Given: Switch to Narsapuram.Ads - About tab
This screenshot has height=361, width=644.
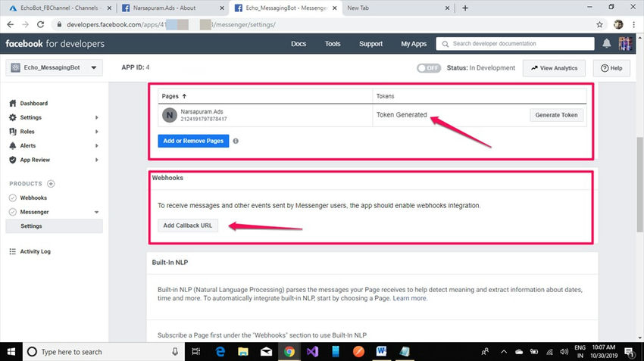Looking at the screenshot, I should (x=173, y=8).
